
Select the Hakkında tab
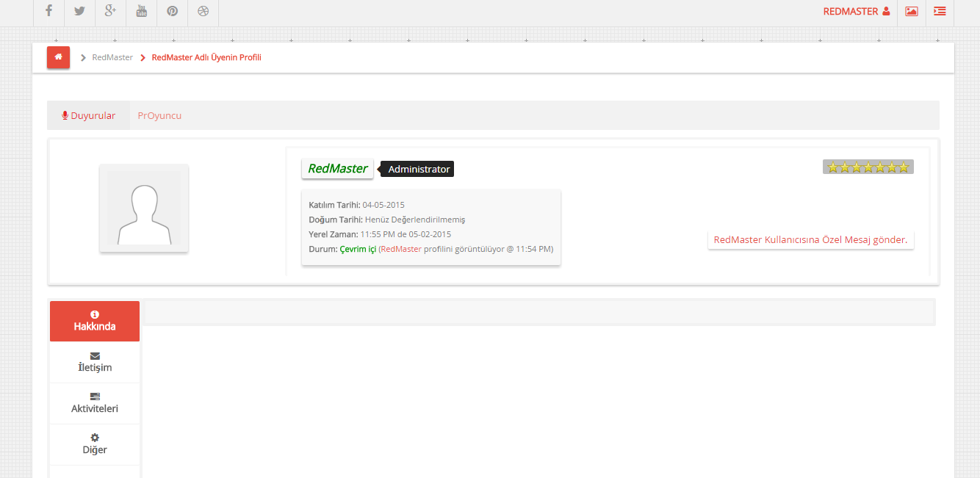[95, 321]
